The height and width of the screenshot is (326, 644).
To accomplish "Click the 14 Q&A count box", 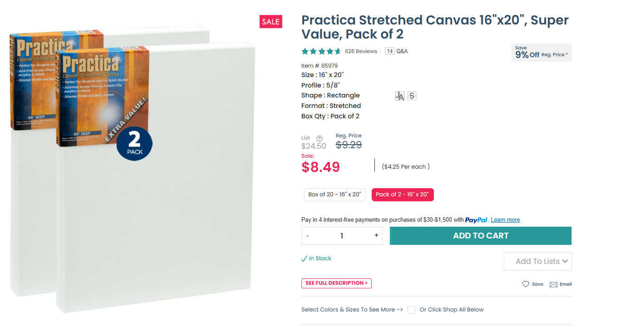I will 389,51.
